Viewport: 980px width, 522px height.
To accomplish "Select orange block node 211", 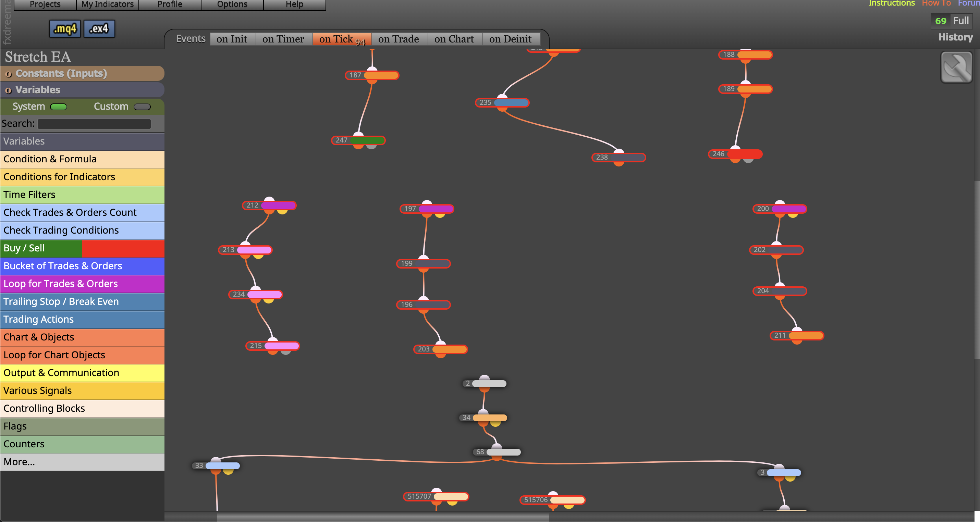I will [797, 335].
